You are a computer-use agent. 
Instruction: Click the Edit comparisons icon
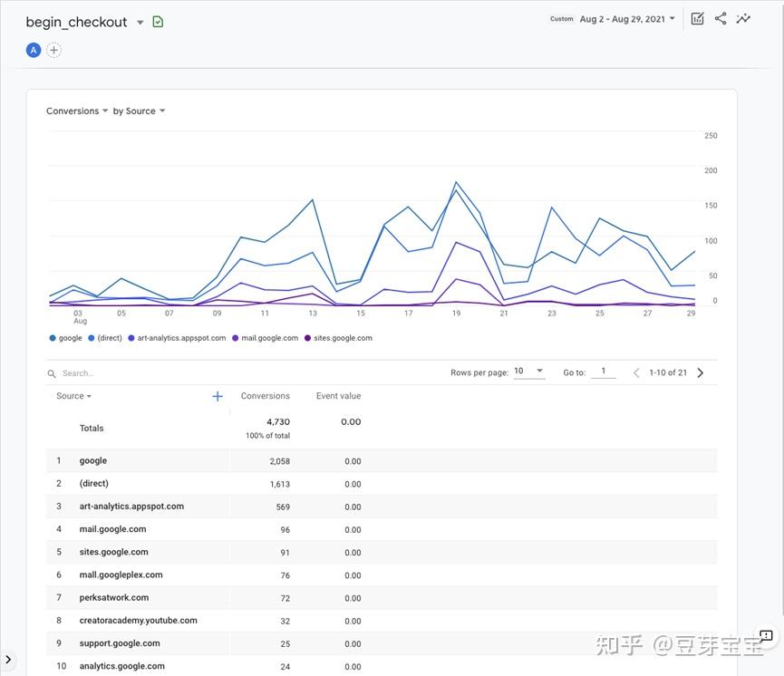click(696, 17)
